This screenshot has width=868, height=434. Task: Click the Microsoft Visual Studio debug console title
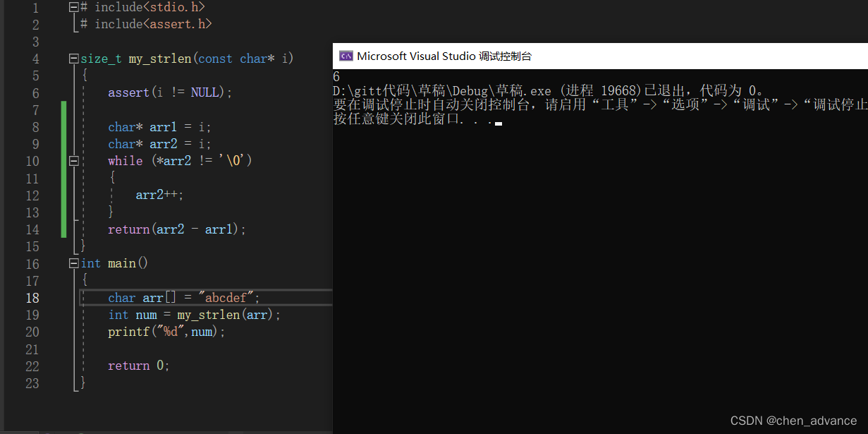(x=444, y=56)
